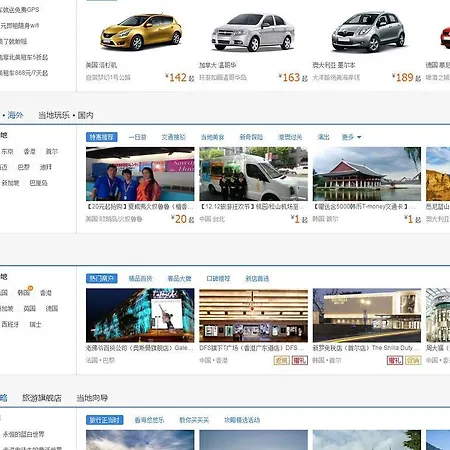The image size is (450, 450).
Task: Open the 【12.12旅游狂欢节】 product title
Action: point(253,207)
